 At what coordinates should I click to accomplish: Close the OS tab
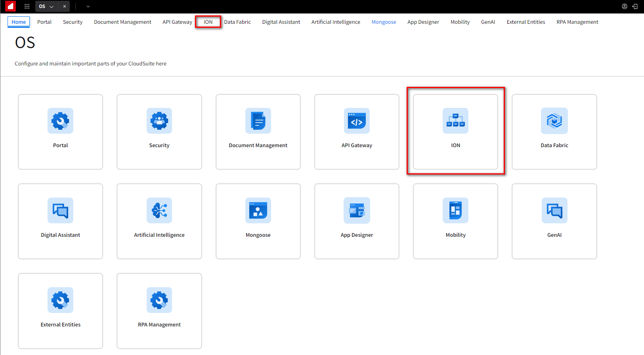65,6
